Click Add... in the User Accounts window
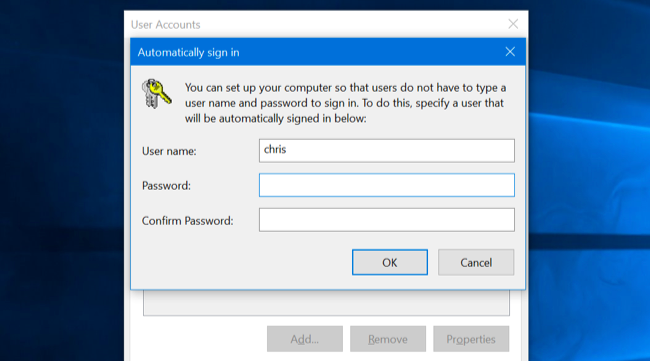 305,339
